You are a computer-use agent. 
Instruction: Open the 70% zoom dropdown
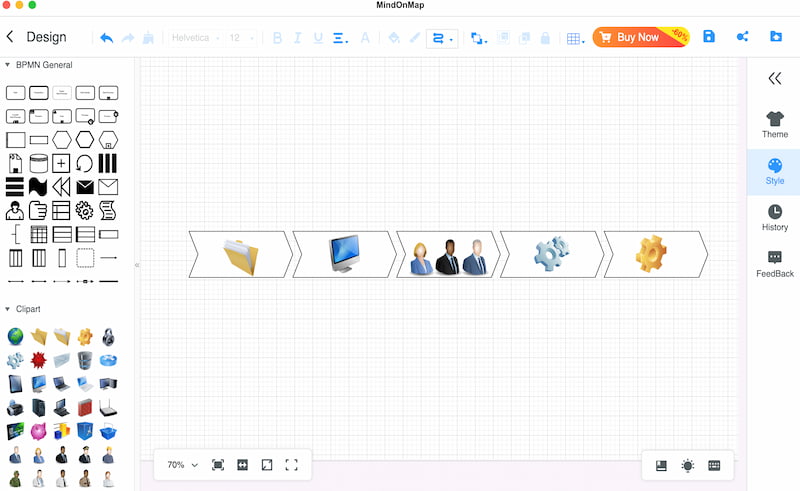coord(182,465)
